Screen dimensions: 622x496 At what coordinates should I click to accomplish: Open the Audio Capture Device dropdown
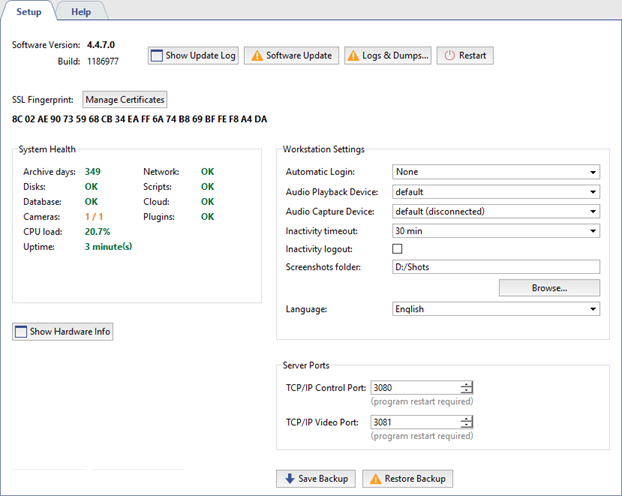point(495,211)
